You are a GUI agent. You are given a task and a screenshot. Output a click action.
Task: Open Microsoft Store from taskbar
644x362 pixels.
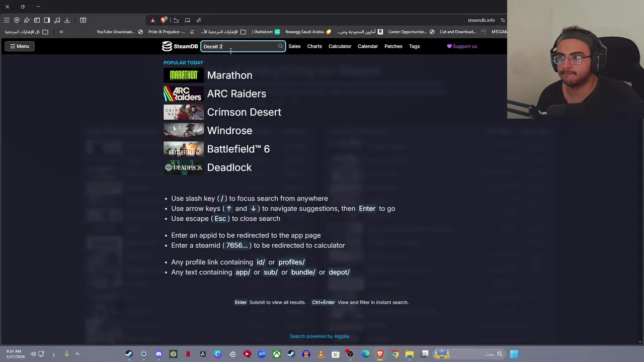click(x=336, y=354)
